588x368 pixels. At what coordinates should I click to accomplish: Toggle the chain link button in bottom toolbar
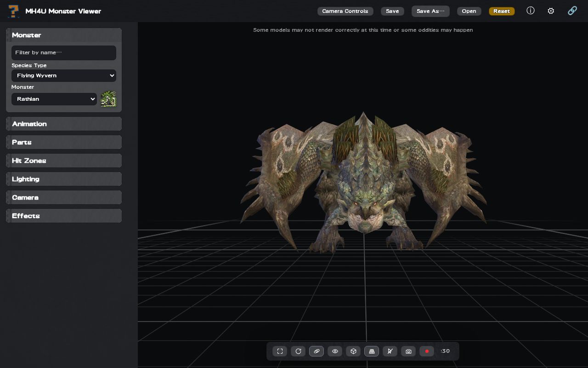coord(317,351)
